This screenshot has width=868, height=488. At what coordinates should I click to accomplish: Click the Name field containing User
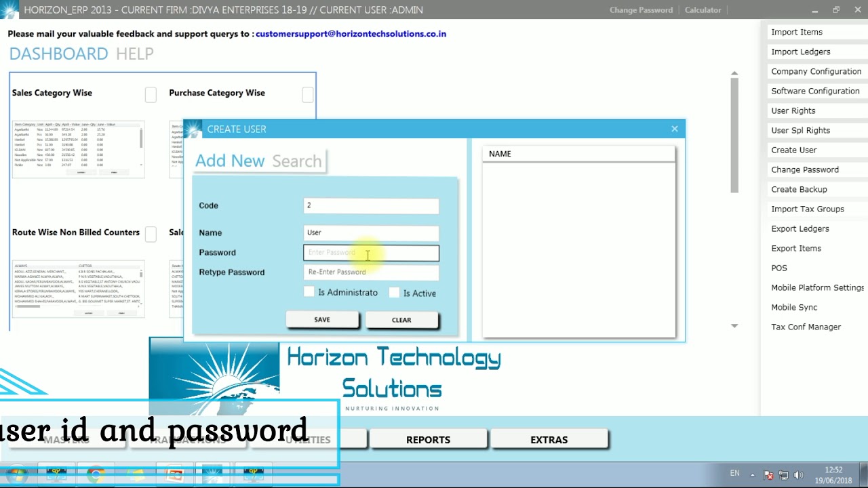[x=371, y=232]
